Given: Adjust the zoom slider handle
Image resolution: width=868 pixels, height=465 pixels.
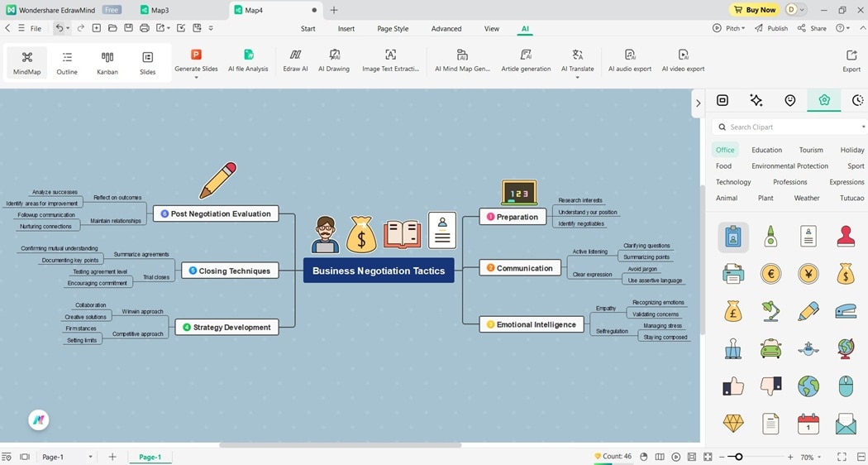Looking at the screenshot, I should (x=738, y=457).
